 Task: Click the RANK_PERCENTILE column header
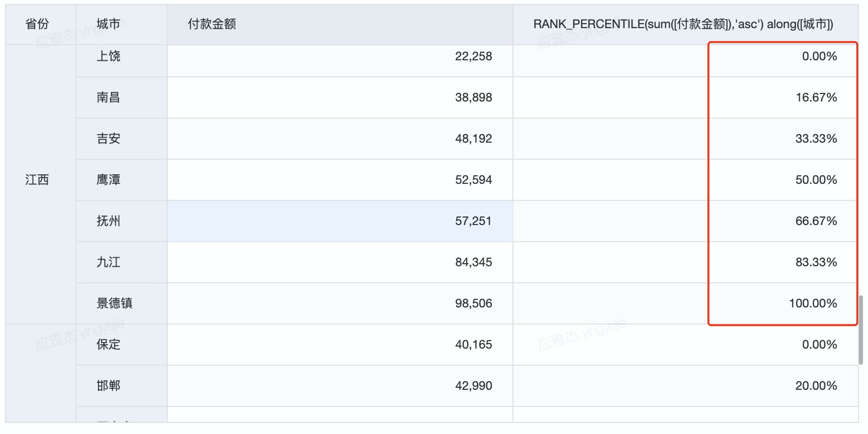pos(686,25)
